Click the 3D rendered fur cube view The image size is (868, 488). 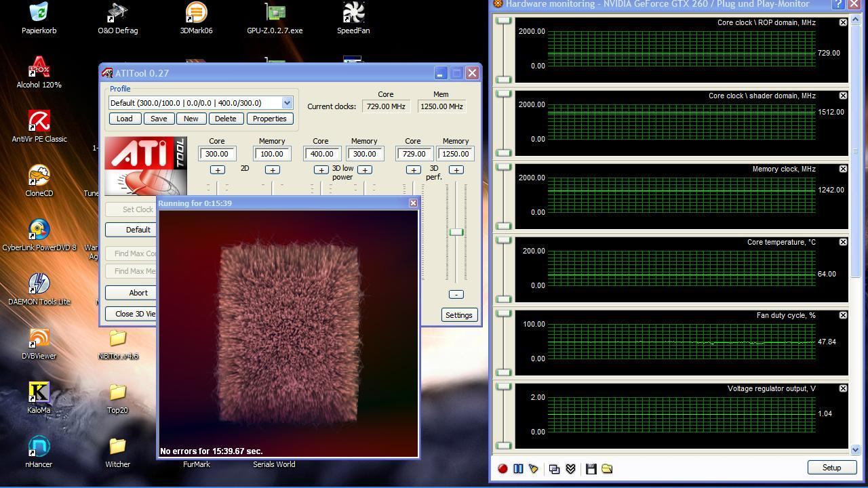click(x=288, y=333)
